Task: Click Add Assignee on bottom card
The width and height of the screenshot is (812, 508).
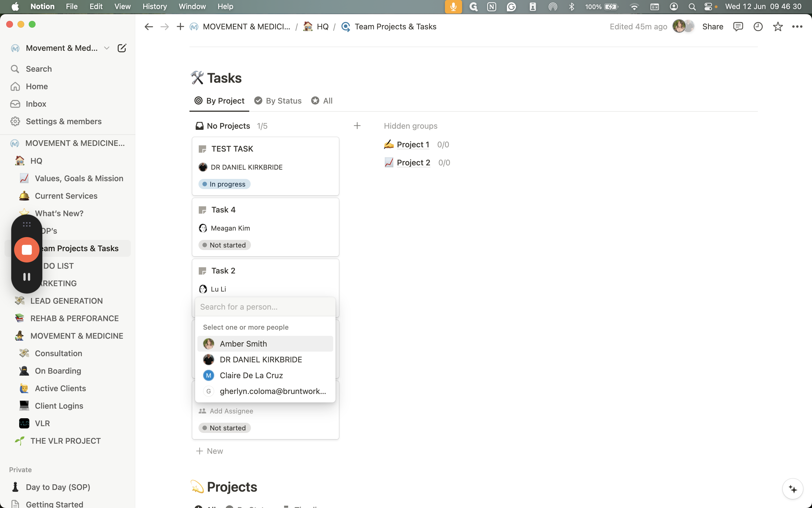Action: point(226,411)
